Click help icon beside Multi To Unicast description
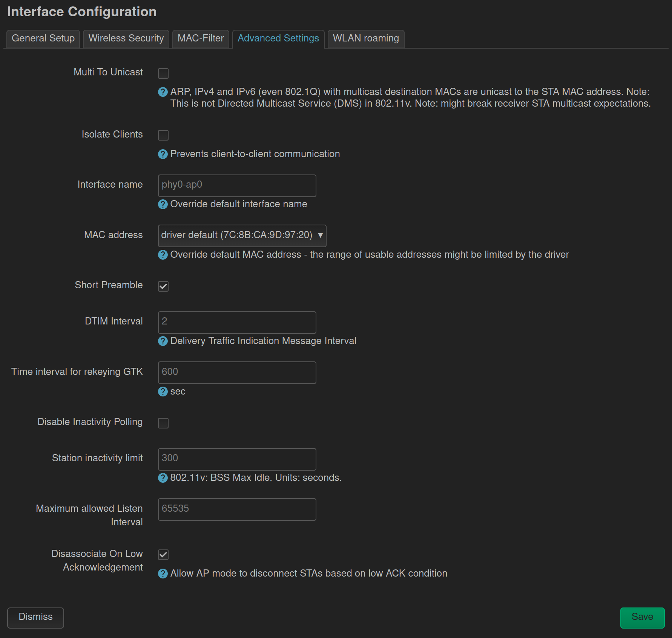Screen dimensions: 672x638 (x=163, y=92)
